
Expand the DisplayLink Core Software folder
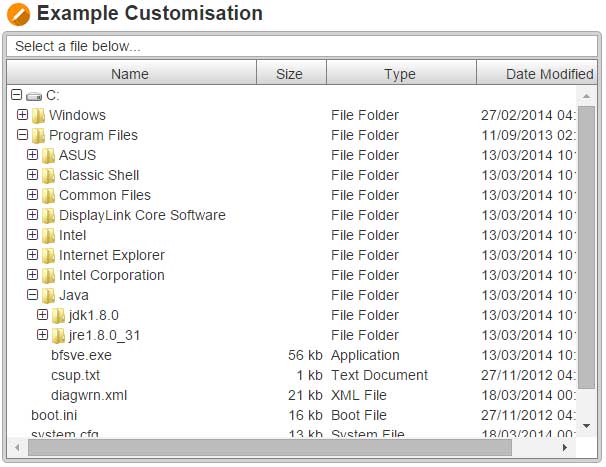tap(32, 215)
